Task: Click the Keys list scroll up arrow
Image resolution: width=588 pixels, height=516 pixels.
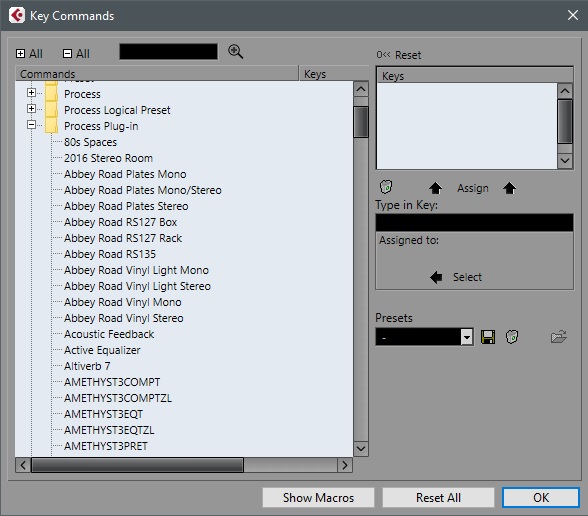Action: coord(565,91)
